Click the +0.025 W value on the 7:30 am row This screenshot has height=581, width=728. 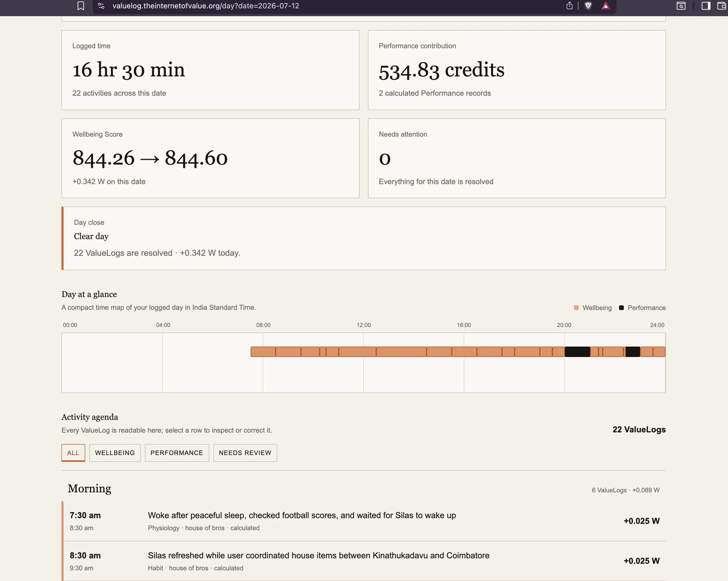(x=641, y=521)
